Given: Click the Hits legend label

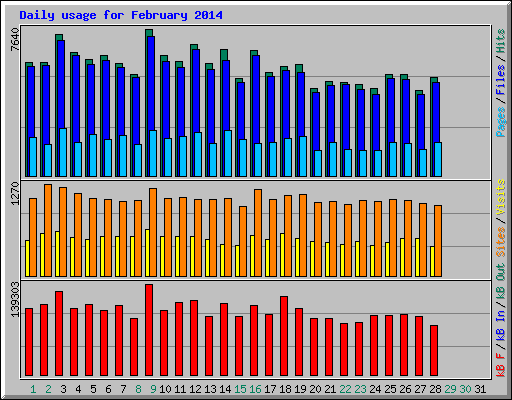Looking at the screenshot, I should coord(501,41).
